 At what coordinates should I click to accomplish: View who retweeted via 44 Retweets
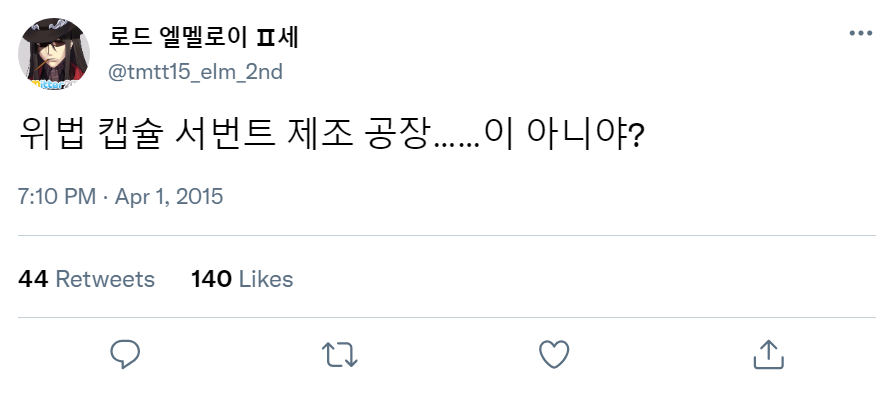87,279
